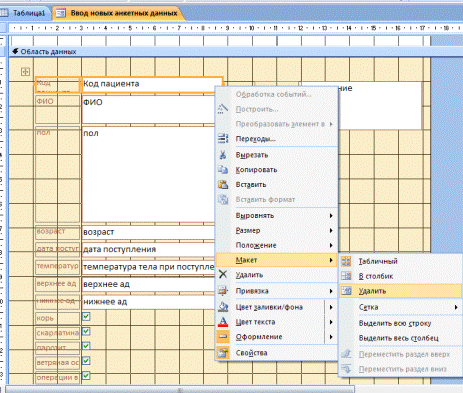Expand the Положение submenu
Image resolution: width=463 pixels, height=393 pixels.
click(x=331, y=245)
